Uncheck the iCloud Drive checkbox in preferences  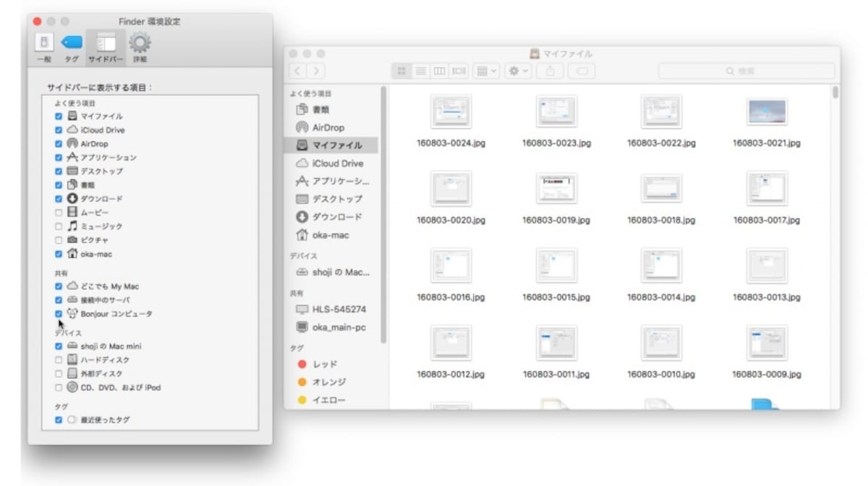(59, 129)
